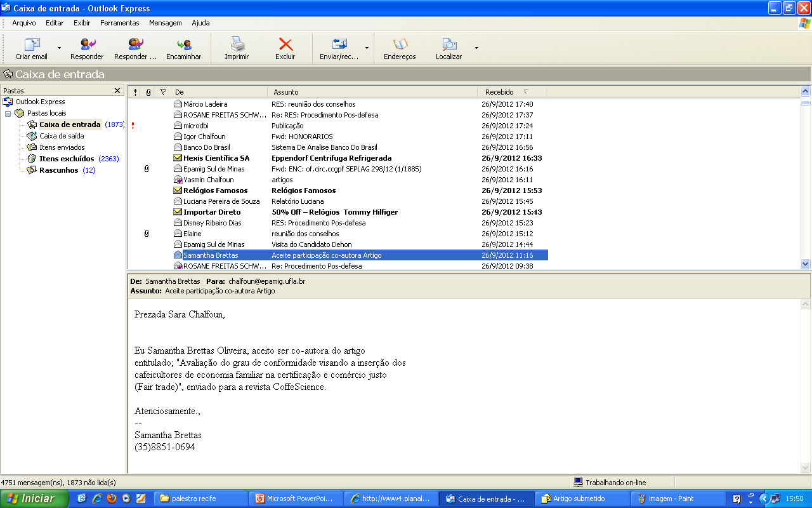Click the Imprimir printer icon
The width and height of the screenshot is (812, 508).
click(237, 44)
